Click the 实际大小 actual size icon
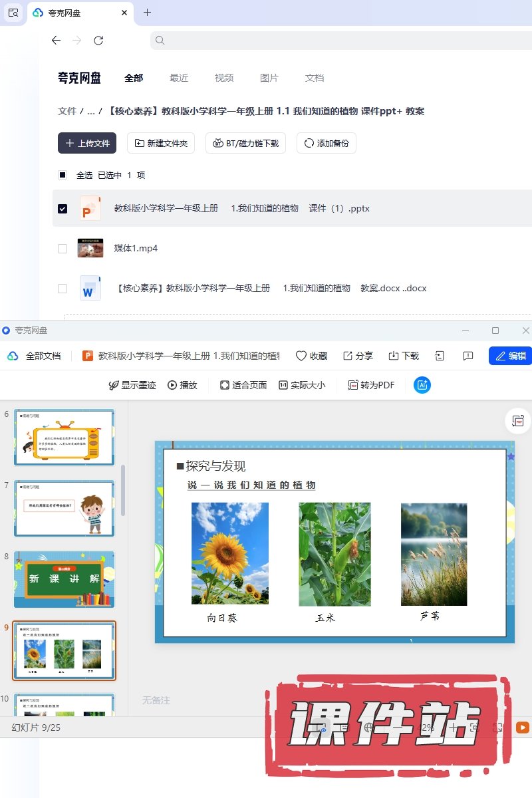The image size is (532, 798). [x=283, y=385]
